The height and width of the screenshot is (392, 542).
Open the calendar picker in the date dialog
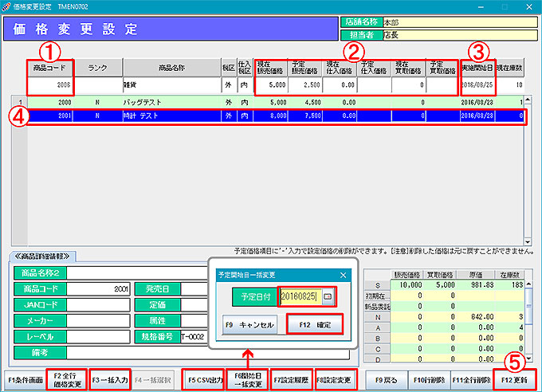click(328, 296)
